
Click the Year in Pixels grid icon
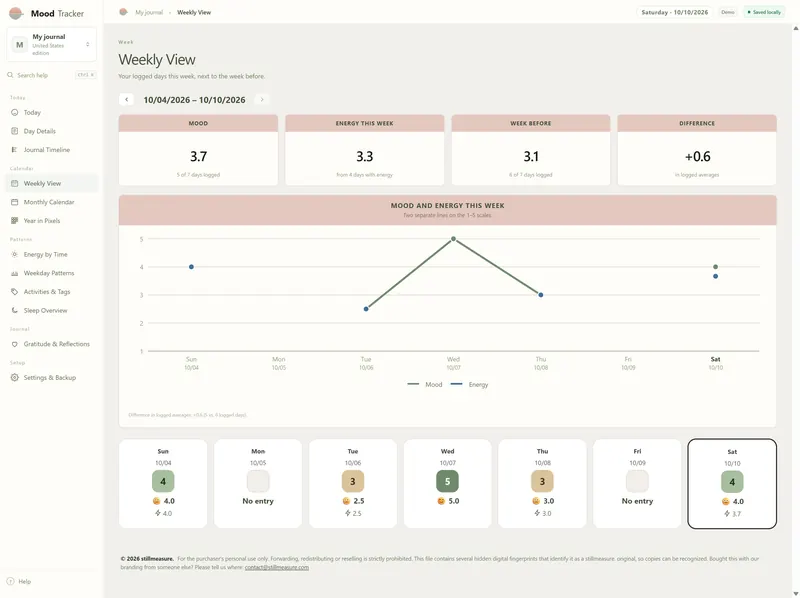(x=14, y=220)
